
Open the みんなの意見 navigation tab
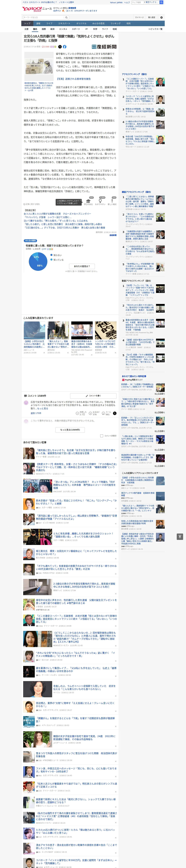tap(98, 24)
